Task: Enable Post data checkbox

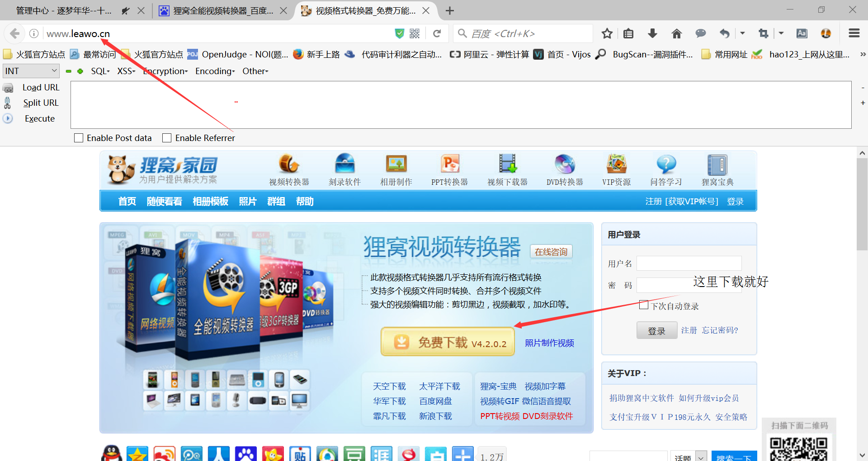Action: (79, 138)
